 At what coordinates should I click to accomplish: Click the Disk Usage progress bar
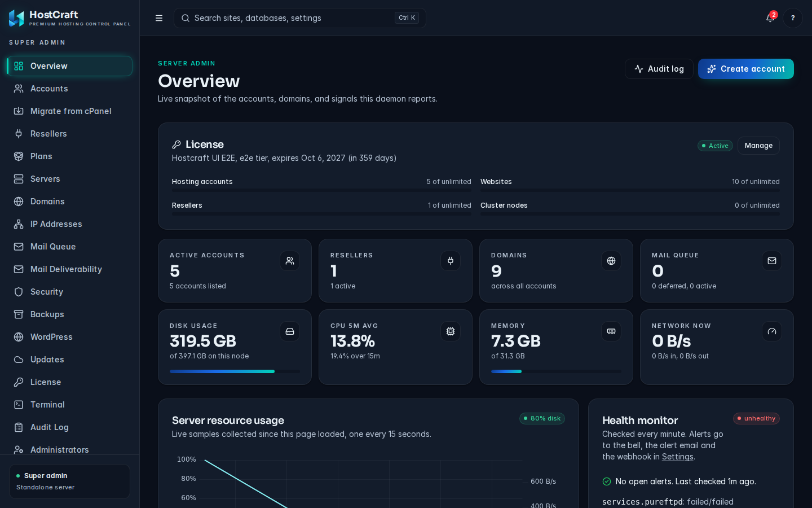click(235, 371)
